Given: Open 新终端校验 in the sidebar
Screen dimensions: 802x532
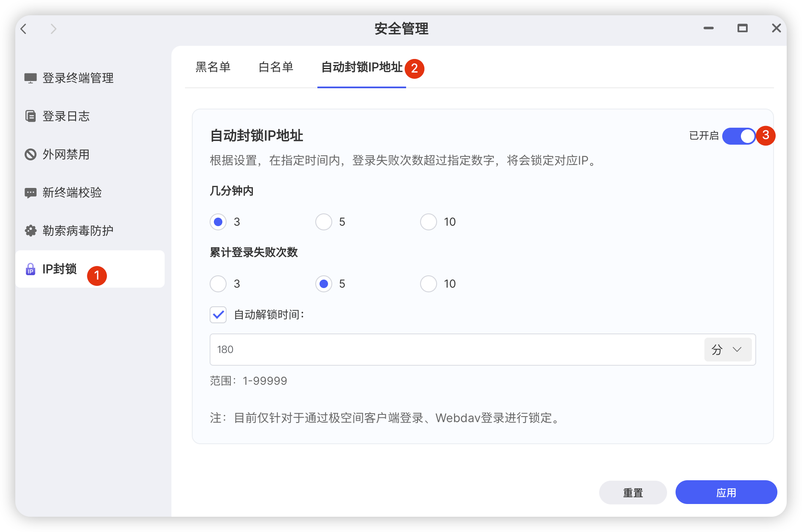Looking at the screenshot, I should 90,193.
